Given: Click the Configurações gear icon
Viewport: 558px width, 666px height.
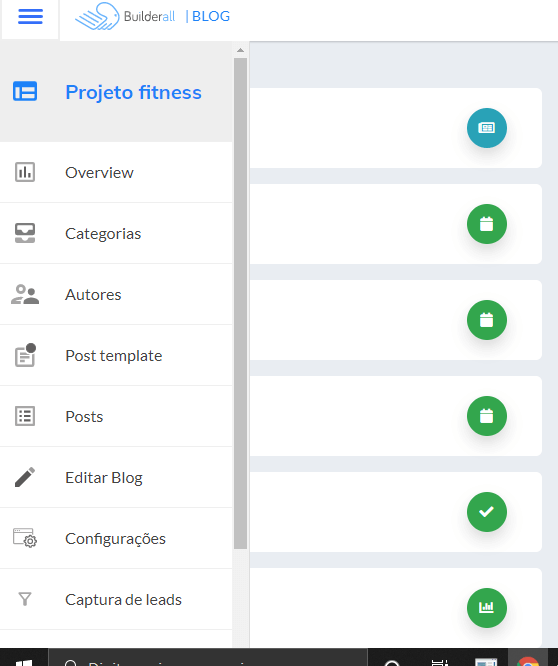Looking at the screenshot, I should pos(25,538).
